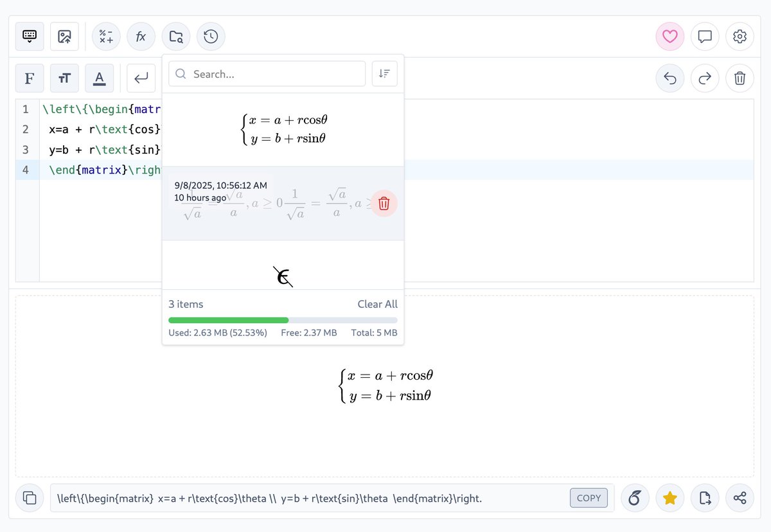
Task: Click line number 1 in gutter
Action: (x=26, y=109)
